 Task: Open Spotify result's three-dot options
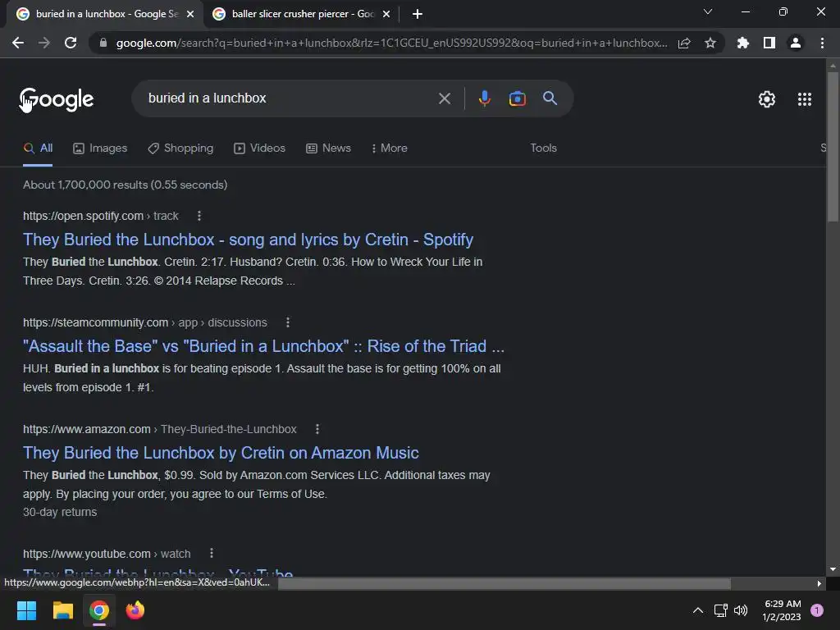(199, 216)
